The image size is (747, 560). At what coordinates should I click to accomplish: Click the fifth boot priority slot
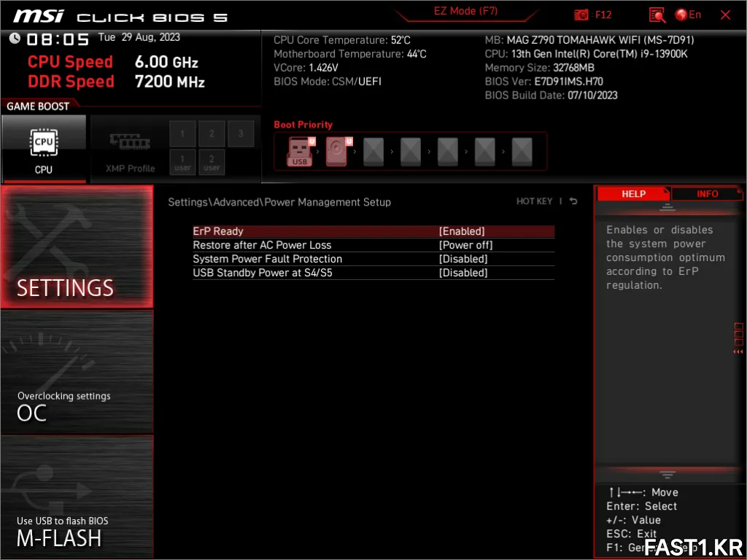pos(447,152)
